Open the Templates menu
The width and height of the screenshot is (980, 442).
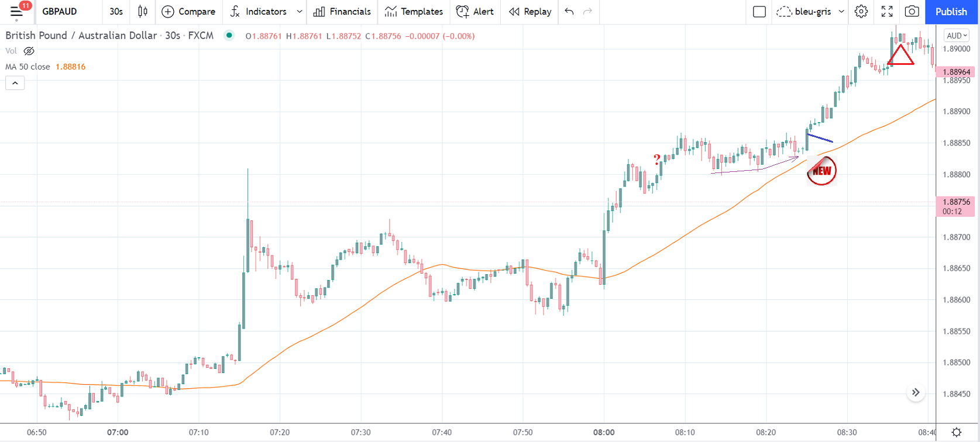(x=414, y=12)
